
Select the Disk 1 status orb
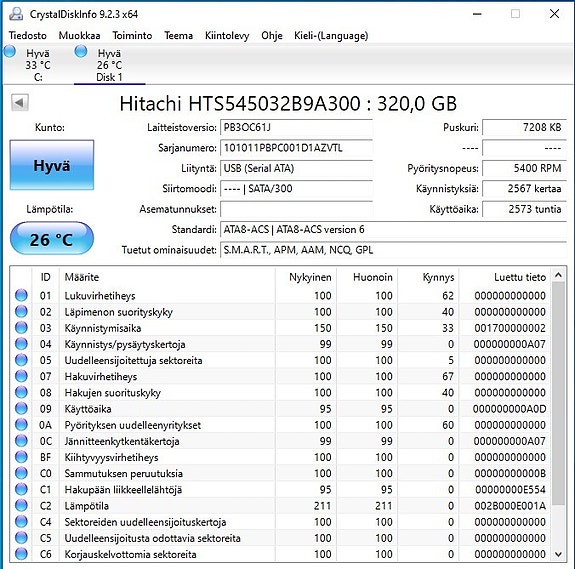[x=81, y=51]
